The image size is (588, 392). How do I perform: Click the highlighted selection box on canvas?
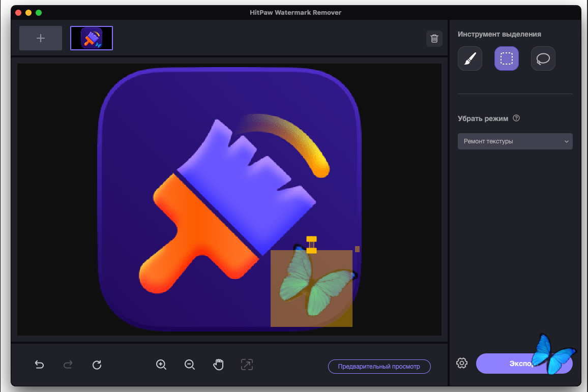pyautogui.click(x=311, y=288)
